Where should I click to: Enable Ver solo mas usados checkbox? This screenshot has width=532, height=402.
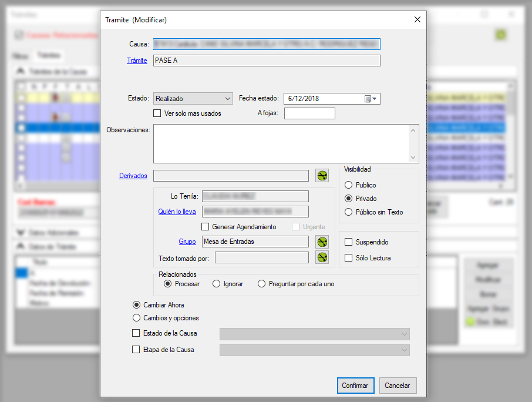(x=157, y=113)
